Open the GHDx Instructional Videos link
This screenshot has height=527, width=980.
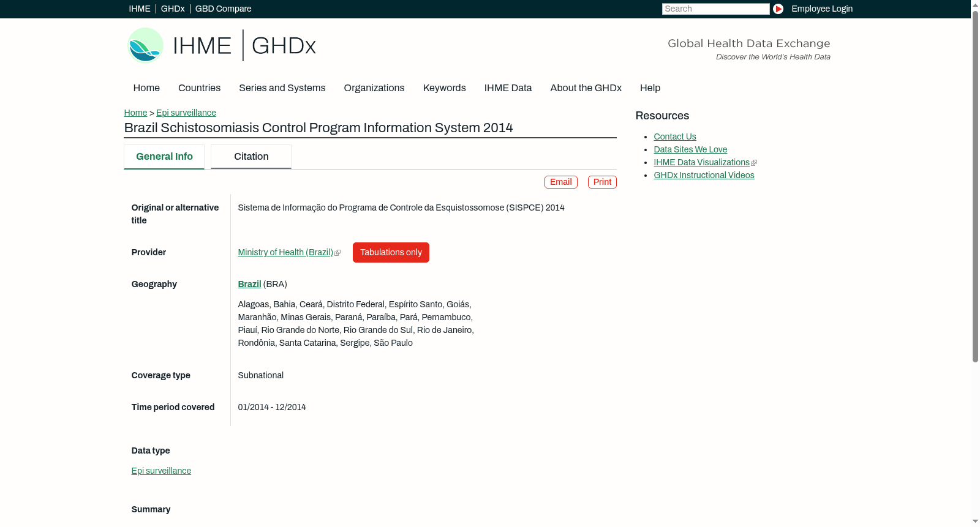point(704,175)
